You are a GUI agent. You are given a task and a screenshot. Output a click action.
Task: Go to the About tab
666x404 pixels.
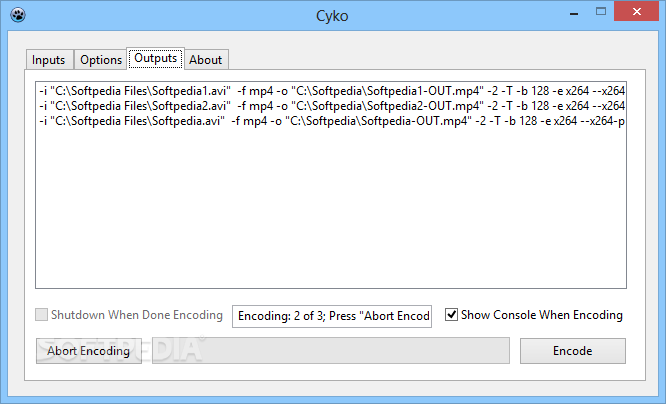point(206,60)
